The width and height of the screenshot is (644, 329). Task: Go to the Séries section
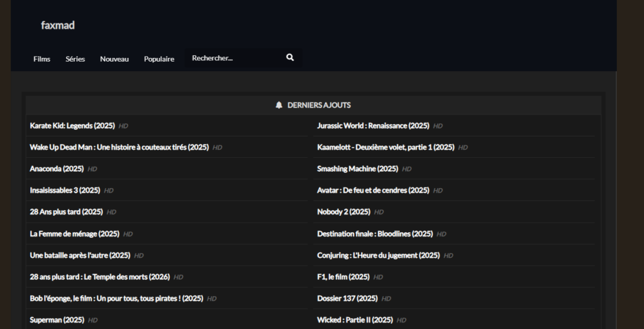75,59
